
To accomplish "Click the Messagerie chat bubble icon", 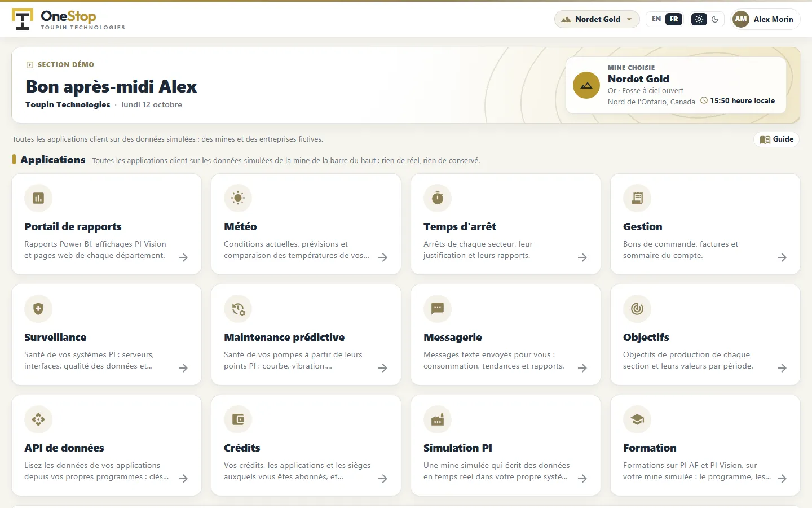I will (438, 309).
